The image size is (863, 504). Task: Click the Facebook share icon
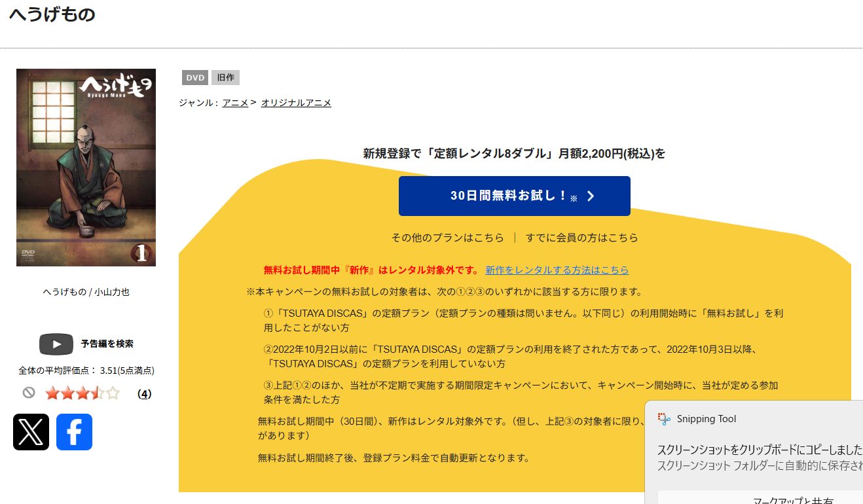tap(74, 432)
